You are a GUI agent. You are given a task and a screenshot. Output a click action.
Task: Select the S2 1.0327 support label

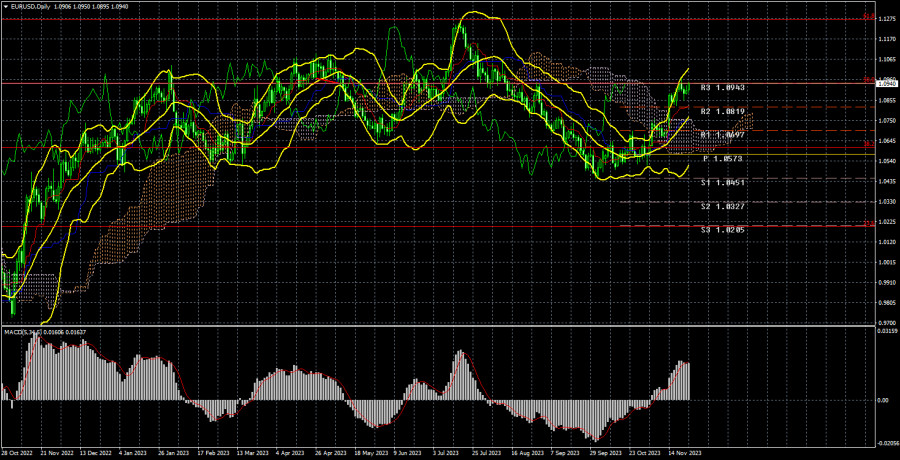tap(720, 206)
